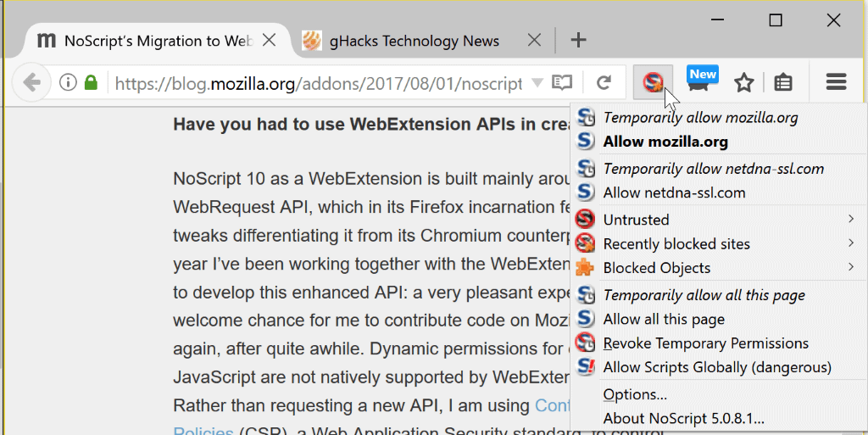Go back one page

31,83
